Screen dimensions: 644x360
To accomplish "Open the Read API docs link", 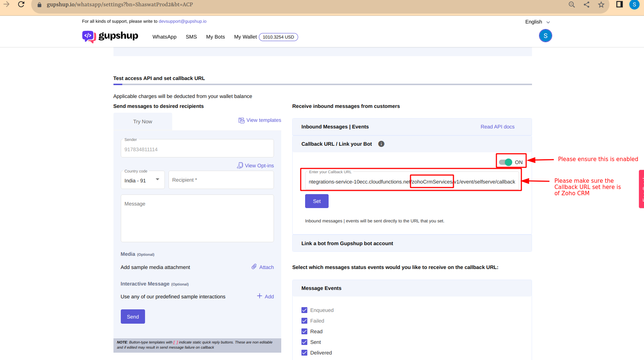I will 498,127.
